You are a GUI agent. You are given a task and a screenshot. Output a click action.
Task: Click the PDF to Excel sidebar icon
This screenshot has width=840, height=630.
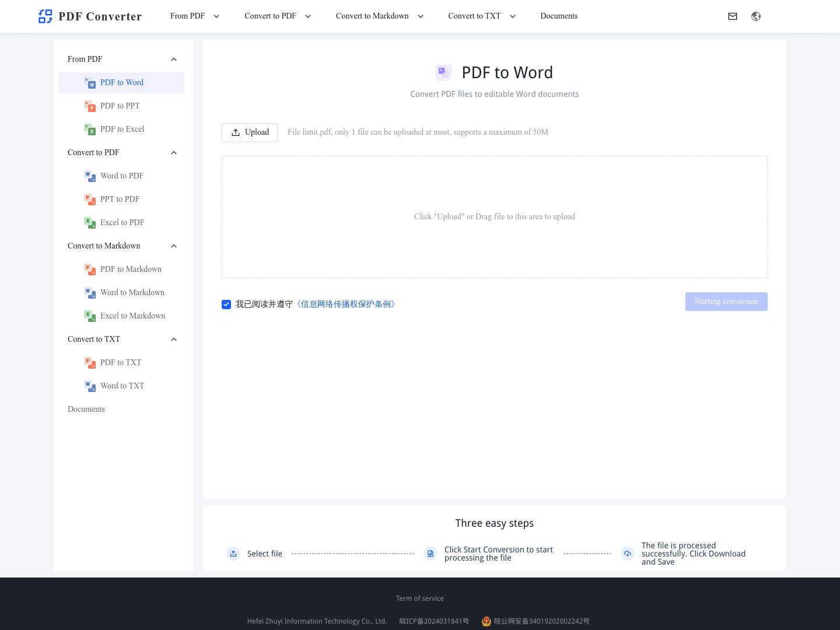tap(90, 129)
